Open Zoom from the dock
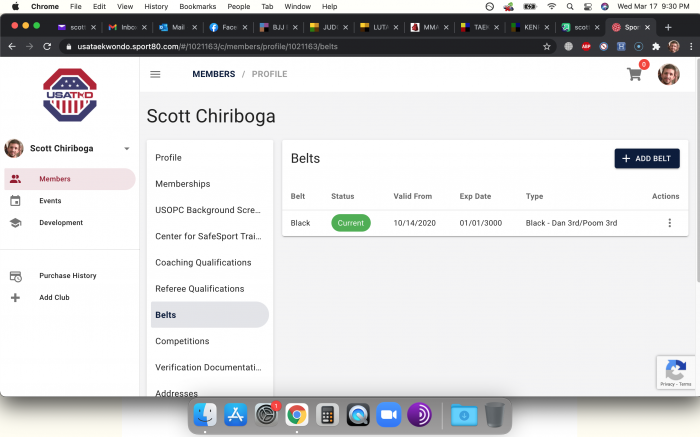 (388, 415)
